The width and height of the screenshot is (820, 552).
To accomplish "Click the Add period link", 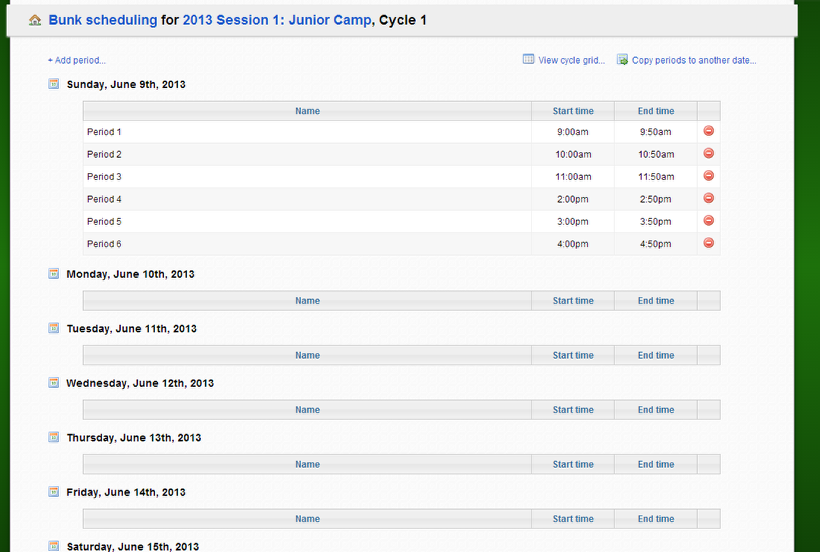I will coord(77,61).
